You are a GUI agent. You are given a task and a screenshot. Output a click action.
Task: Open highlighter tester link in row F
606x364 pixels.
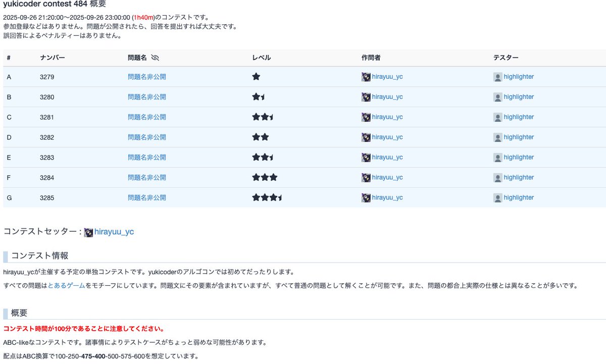pos(519,178)
